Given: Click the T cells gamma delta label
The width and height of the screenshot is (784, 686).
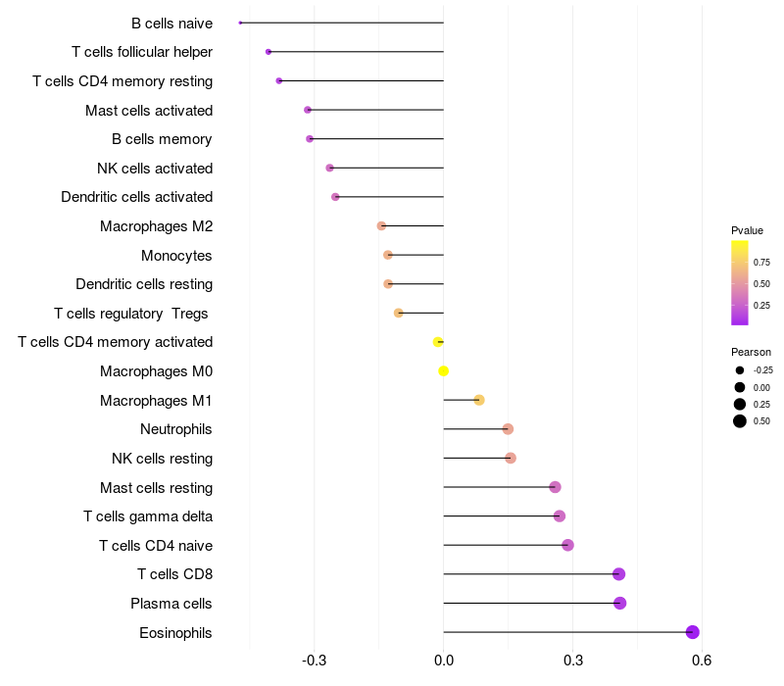Looking at the screenshot, I should 148,516.
